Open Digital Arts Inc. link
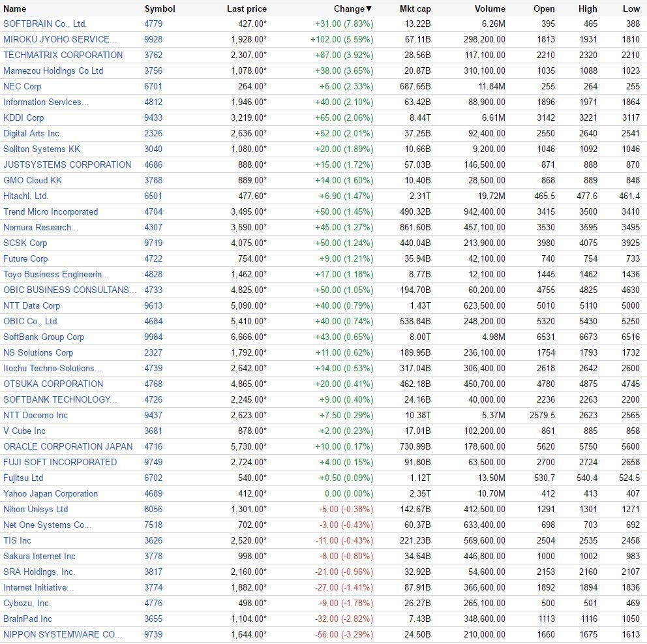647x644 pixels. pos(32,134)
